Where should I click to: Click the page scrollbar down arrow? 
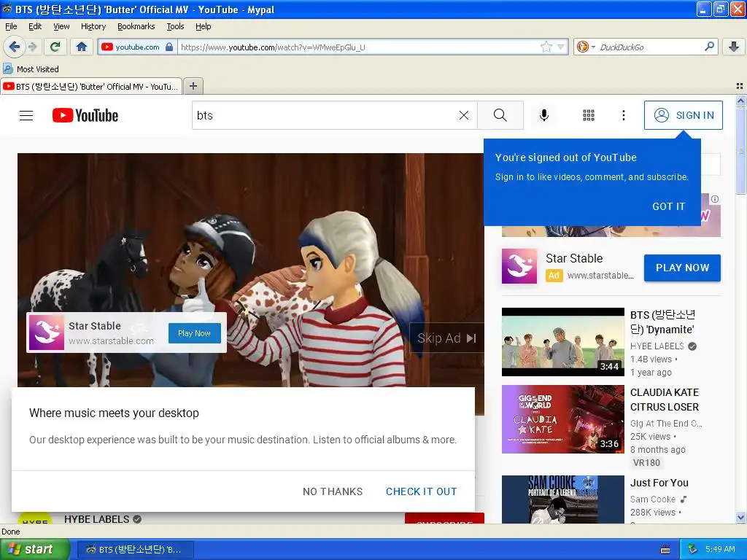tap(740, 517)
